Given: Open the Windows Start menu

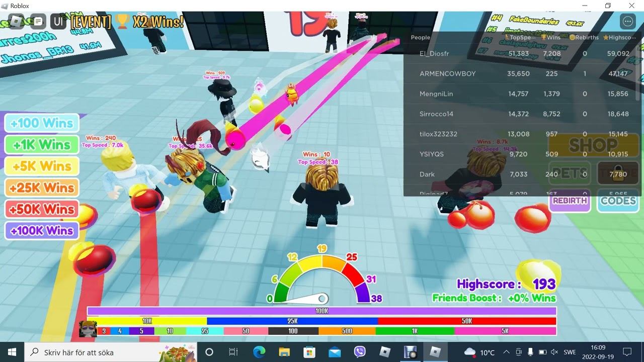Looking at the screenshot, I should [12, 352].
